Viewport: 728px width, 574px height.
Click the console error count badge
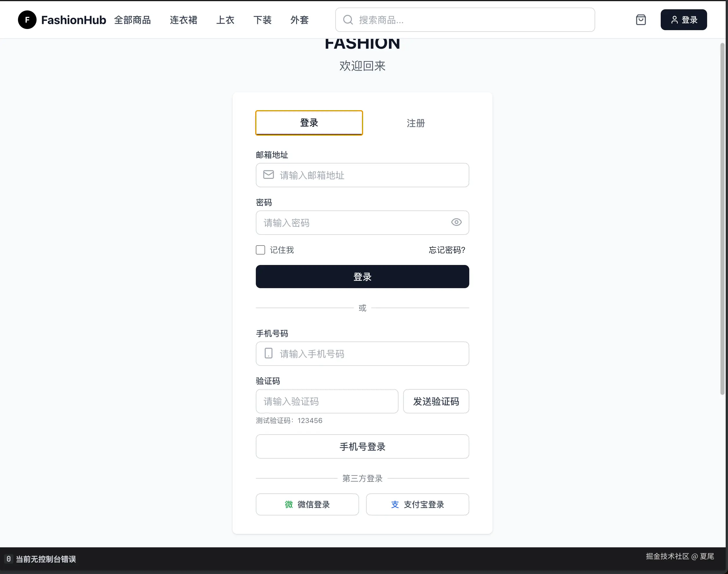9,559
